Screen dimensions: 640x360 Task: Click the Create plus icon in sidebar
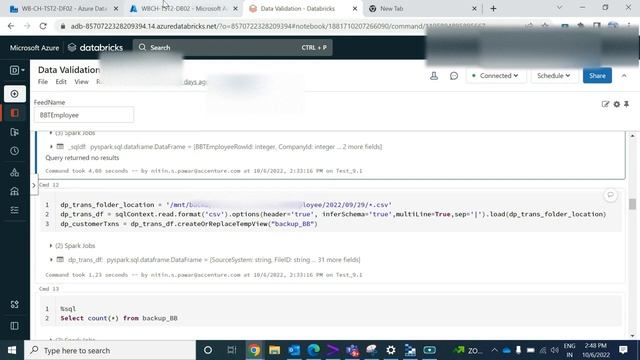click(15, 94)
